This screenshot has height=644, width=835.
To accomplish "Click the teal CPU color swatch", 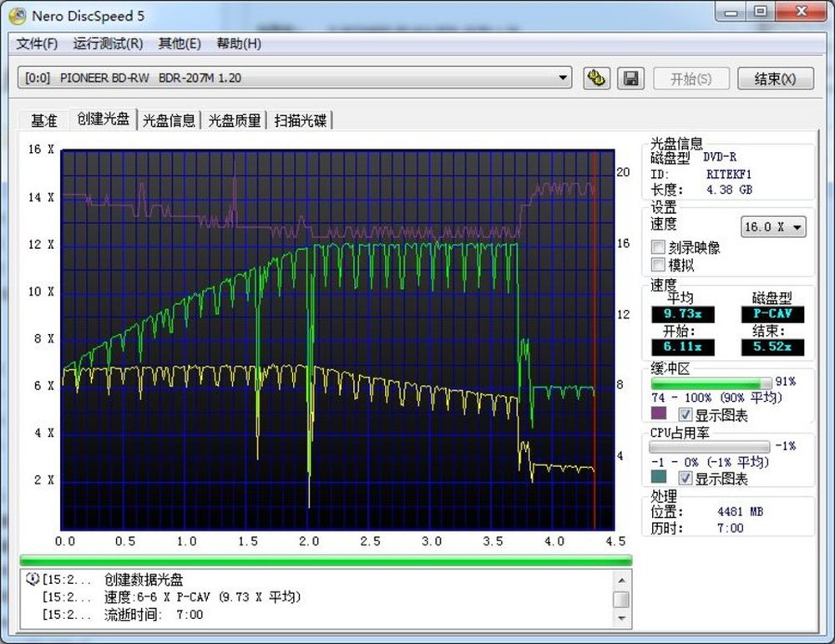I will [659, 477].
